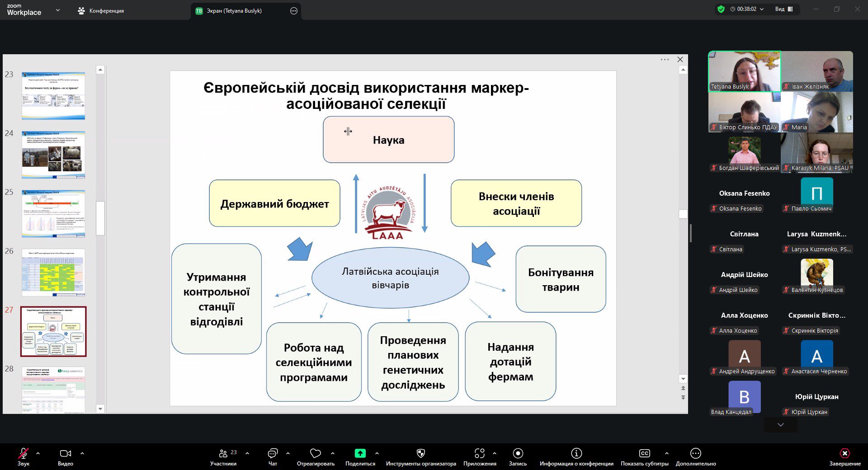Toggle Show subtitles CC button
The height and width of the screenshot is (470, 868).
click(x=644, y=453)
